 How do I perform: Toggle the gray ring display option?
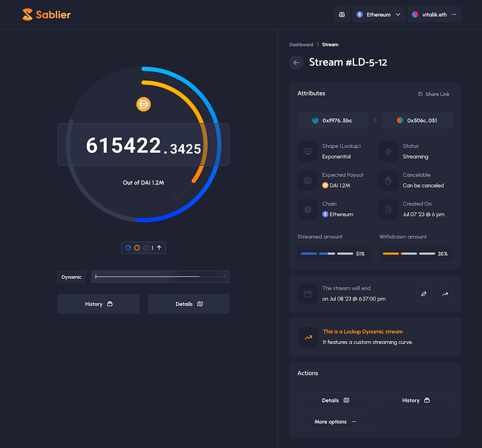point(147,248)
